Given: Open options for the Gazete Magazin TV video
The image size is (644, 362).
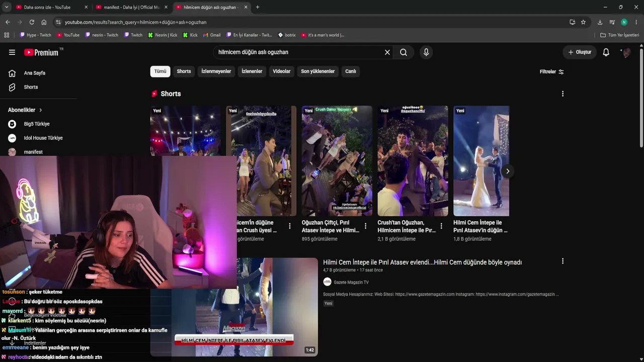Looking at the screenshot, I should point(562,261).
